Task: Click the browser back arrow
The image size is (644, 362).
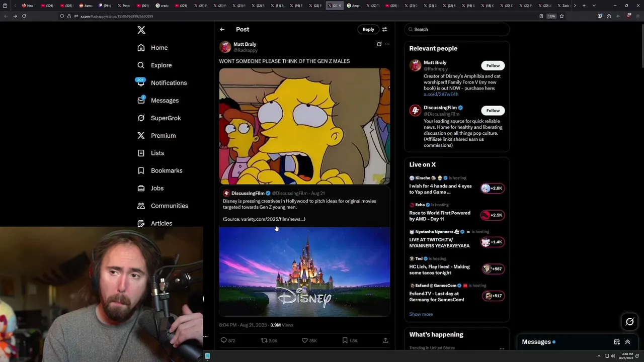Action: click(6, 16)
